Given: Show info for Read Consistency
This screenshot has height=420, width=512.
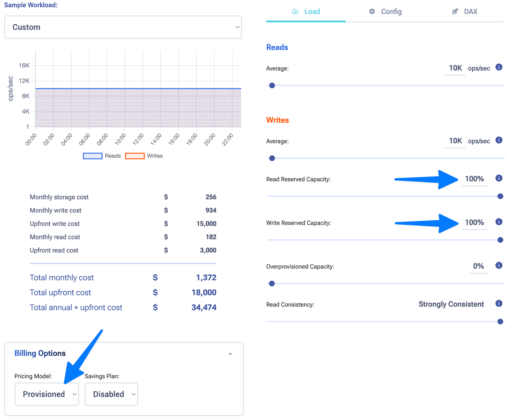Looking at the screenshot, I should click(499, 303).
